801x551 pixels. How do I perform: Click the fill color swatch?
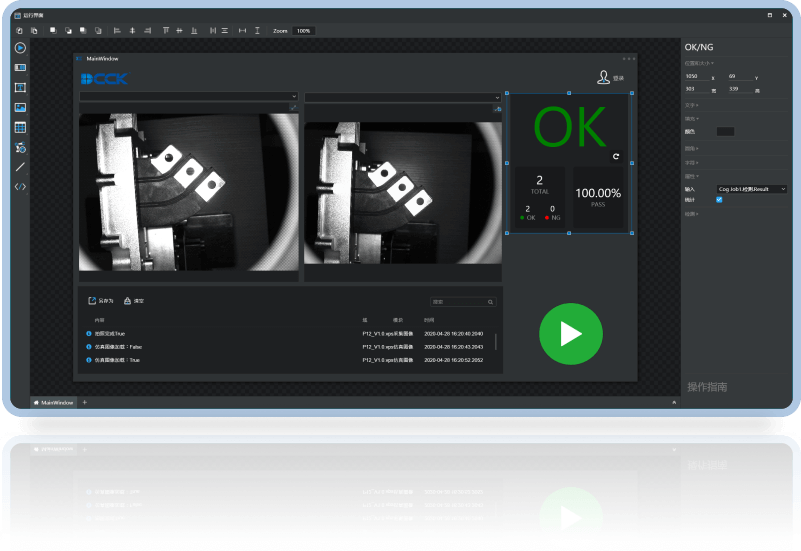coord(725,131)
